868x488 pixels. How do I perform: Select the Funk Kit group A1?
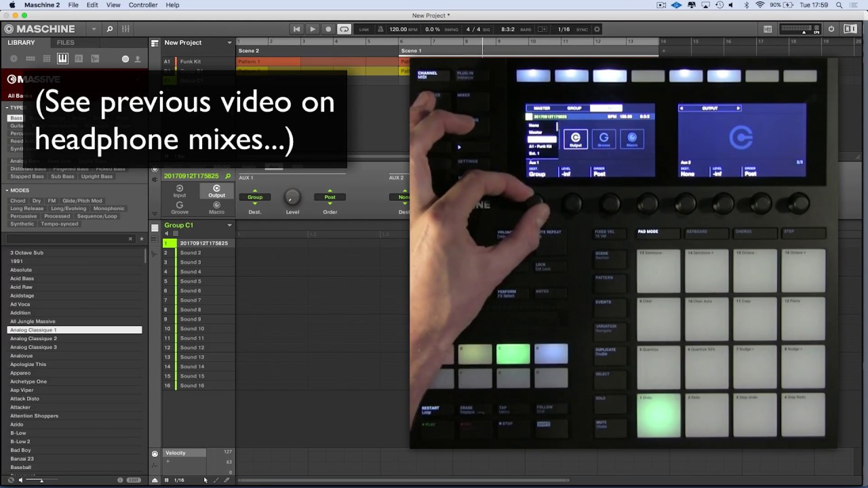tap(190, 62)
